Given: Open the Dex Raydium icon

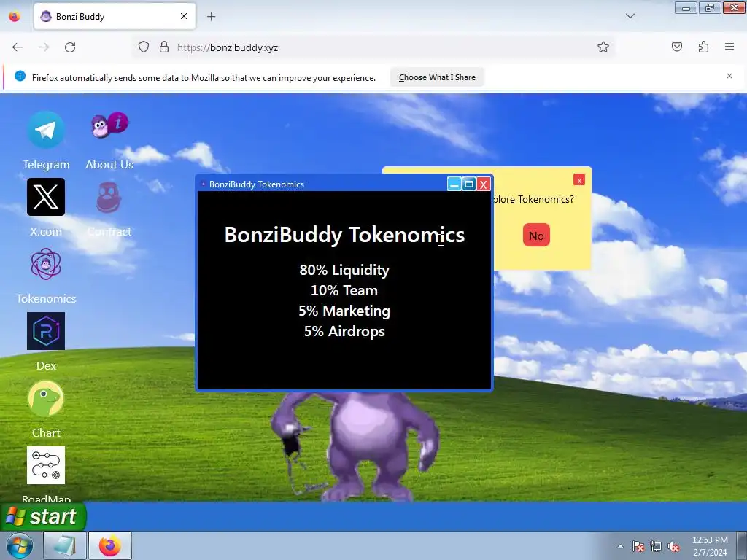Looking at the screenshot, I should coord(46,331).
